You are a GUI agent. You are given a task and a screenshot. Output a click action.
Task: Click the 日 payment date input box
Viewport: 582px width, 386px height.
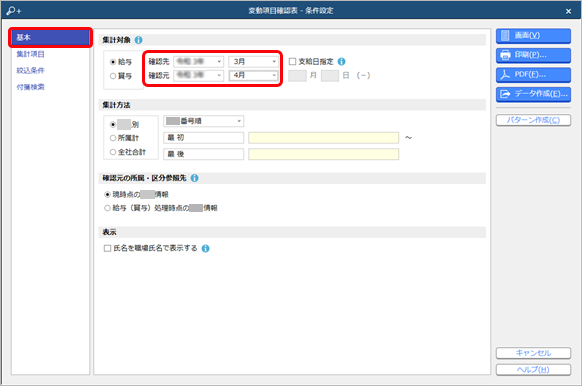tap(330, 76)
